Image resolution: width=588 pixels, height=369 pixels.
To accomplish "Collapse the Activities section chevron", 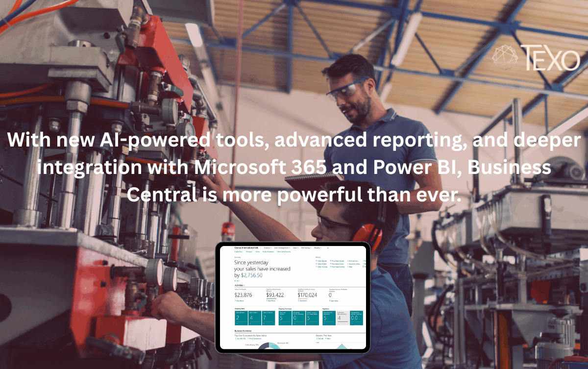I will (245, 285).
